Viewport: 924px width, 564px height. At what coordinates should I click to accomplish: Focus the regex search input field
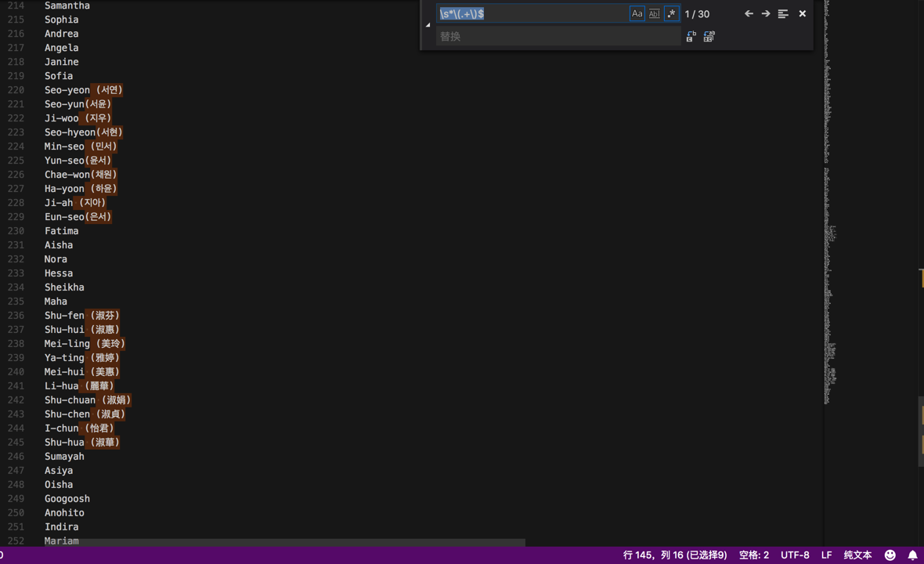[532, 13]
